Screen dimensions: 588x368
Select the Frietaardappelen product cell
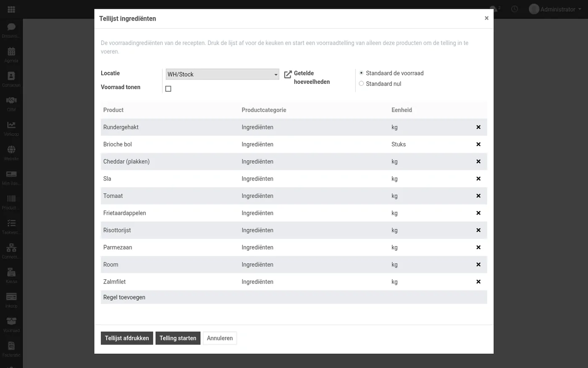tap(170, 213)
